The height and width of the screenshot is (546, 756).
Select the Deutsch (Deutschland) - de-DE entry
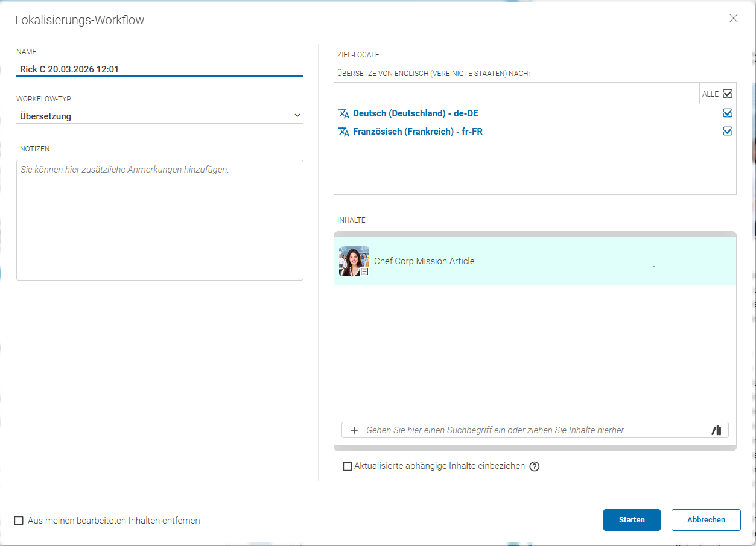[416, 113]
